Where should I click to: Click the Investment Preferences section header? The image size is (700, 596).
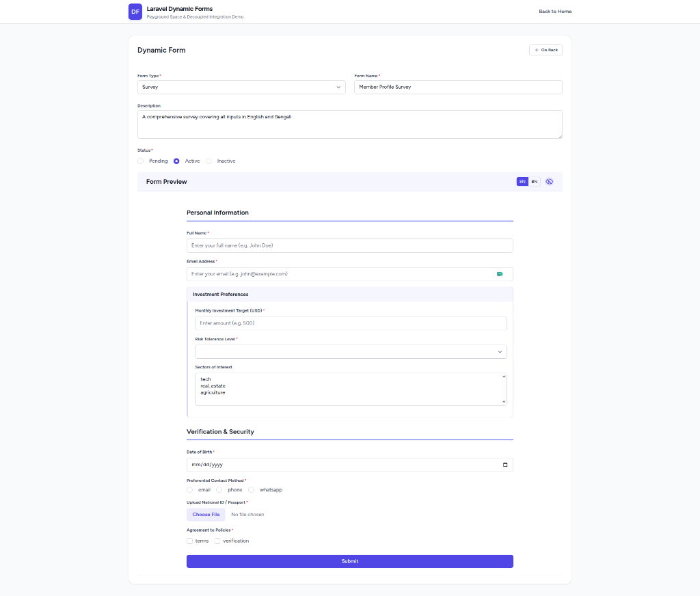[x=350, y=295]
